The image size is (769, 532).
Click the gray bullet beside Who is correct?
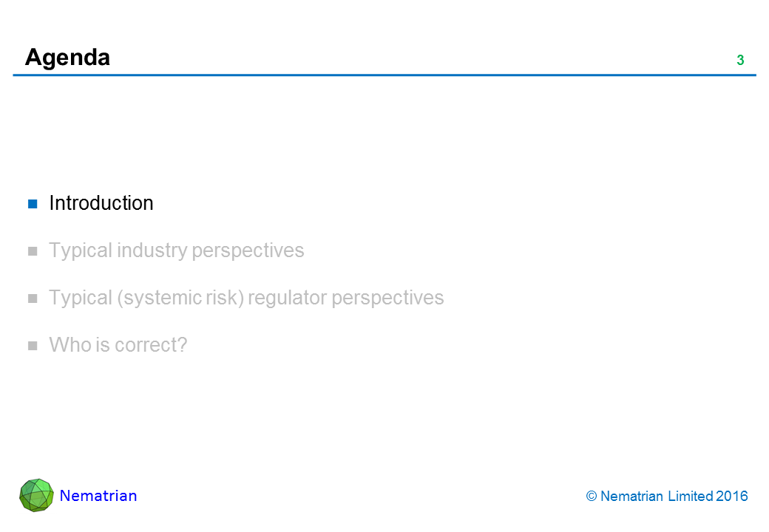33,346
